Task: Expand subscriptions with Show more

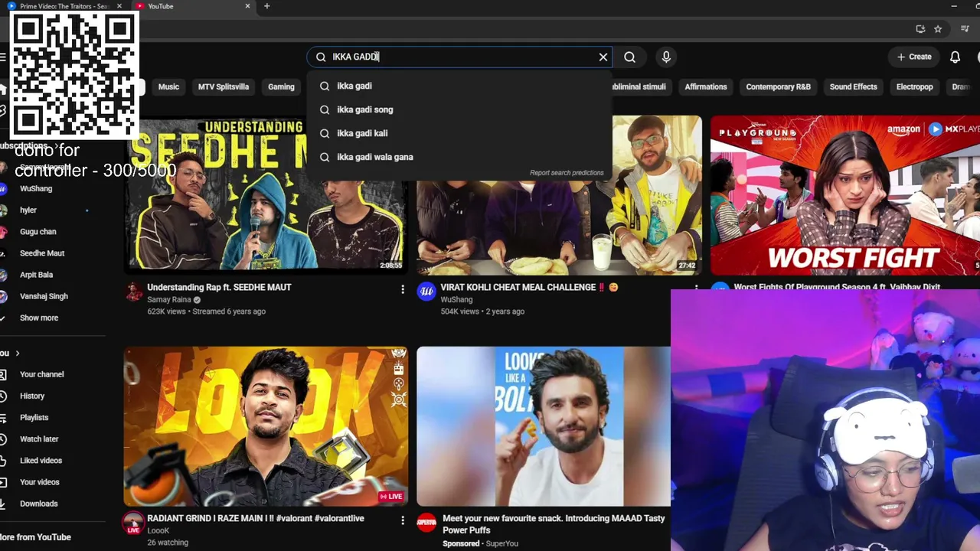Action: click(x=39, y=318)
